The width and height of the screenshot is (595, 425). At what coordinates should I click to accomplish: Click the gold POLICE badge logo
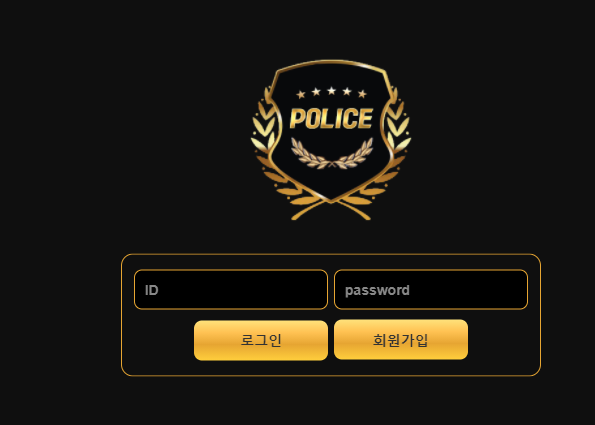click(331, 140)
